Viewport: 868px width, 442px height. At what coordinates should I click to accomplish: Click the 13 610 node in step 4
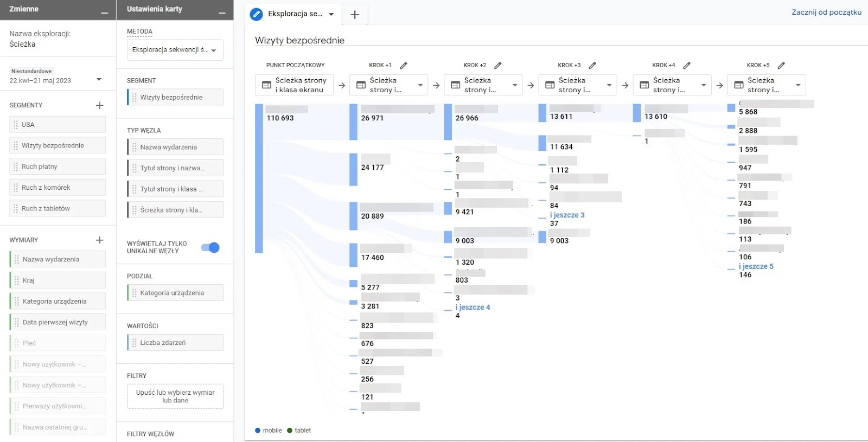point(637,113)
